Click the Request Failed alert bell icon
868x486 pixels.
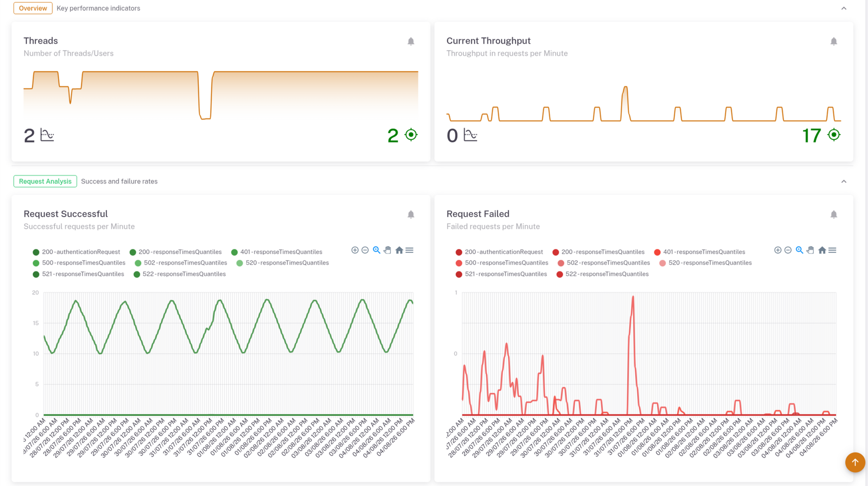[833, 214]
